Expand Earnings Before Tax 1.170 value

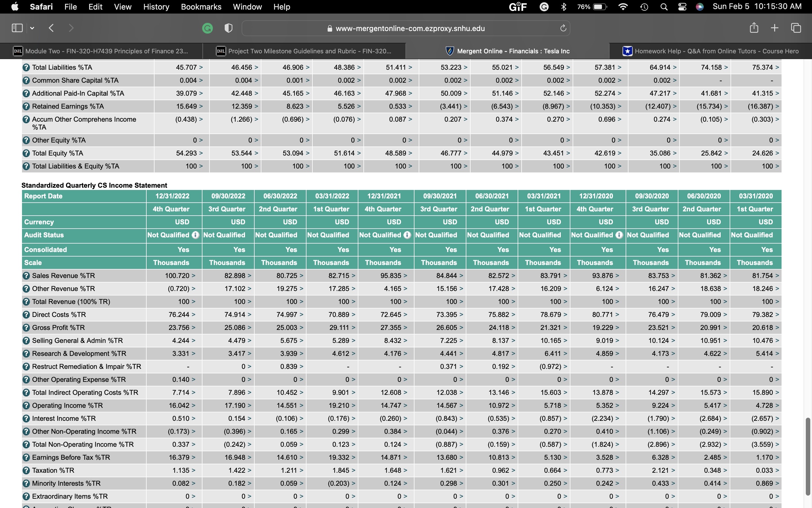point(777,457)
